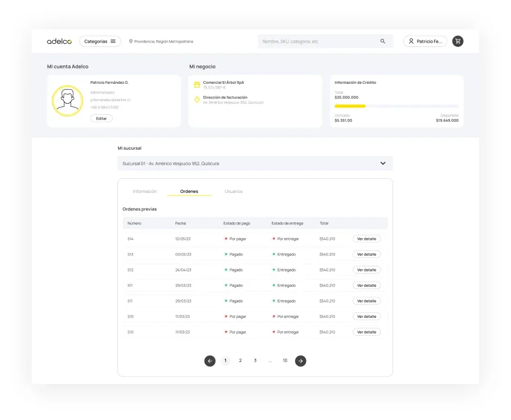Click the $25.000.000 total credit amount

point(347,97)
